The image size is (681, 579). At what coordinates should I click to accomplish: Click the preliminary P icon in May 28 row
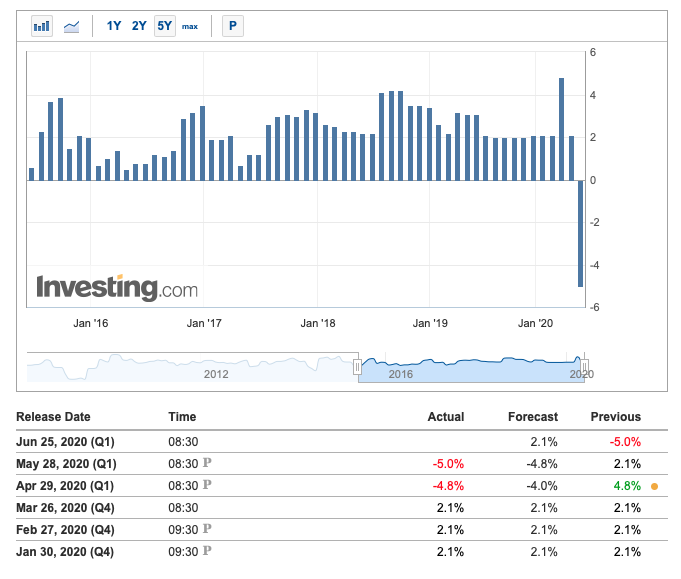(x=207, y=464)
